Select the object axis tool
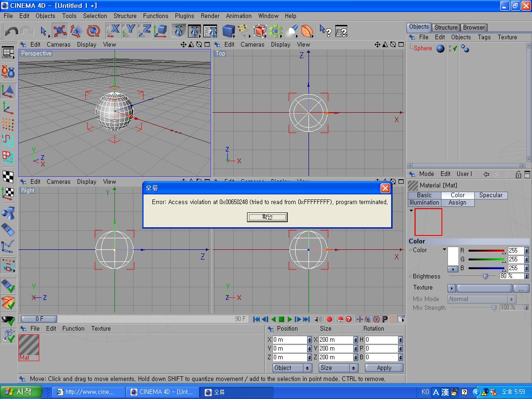The image size is (532, 399). click(x=8, y=108)
